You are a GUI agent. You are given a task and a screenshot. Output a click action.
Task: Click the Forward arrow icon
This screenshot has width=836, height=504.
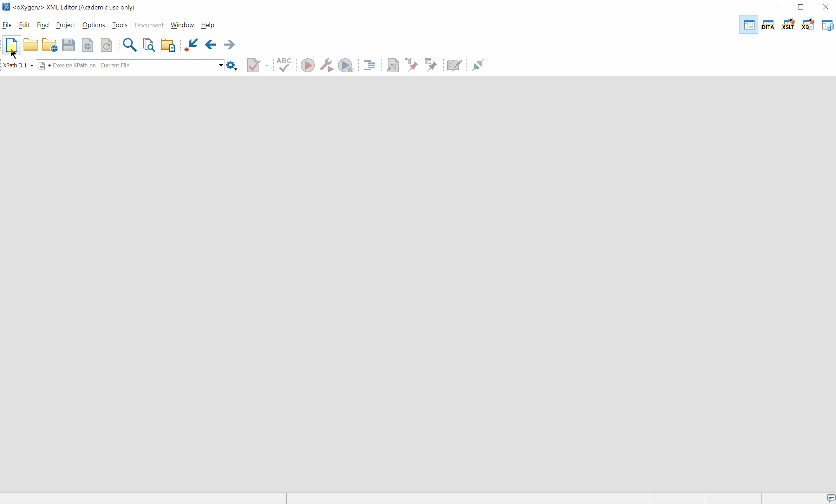tap(229, 45)
